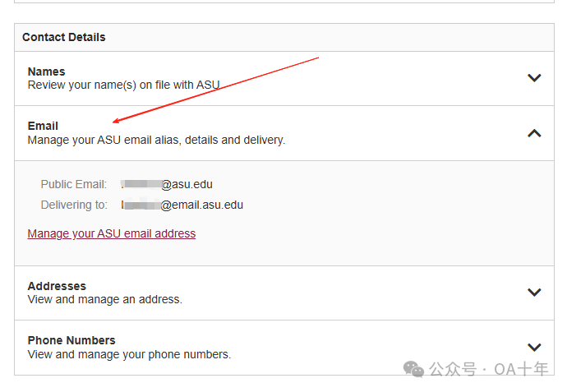Click the Delivering to label
This screenshot has width=567, height=392.
[x=74, y=205]
